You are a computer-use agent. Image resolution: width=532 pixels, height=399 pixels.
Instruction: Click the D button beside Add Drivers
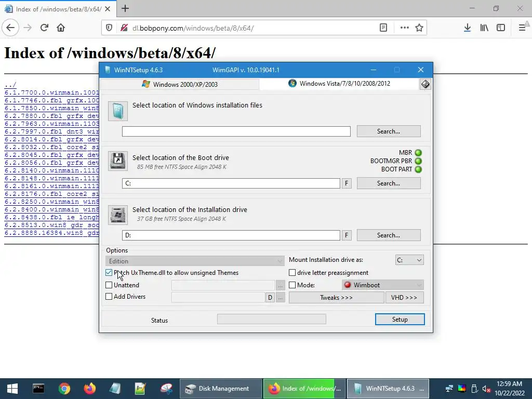[x=270, y=298]
